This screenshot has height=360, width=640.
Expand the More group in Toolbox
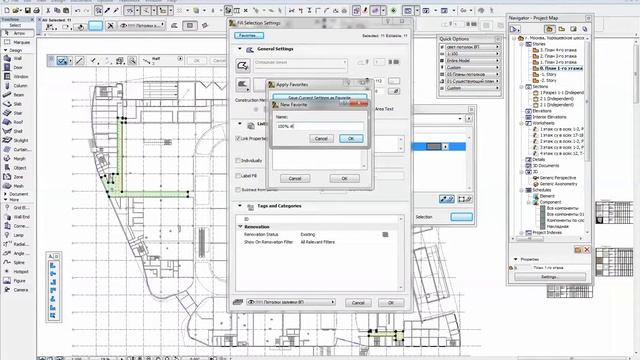tap(5, 200)
